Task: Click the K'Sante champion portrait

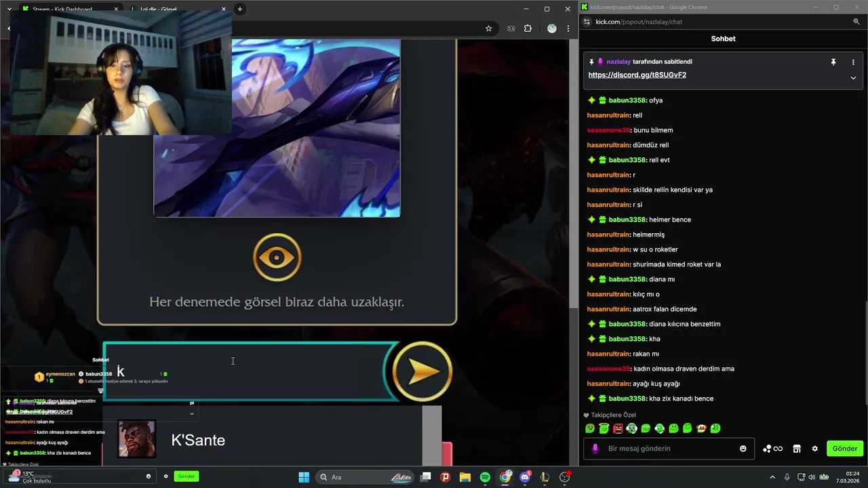Action: [x=137, y=439]
